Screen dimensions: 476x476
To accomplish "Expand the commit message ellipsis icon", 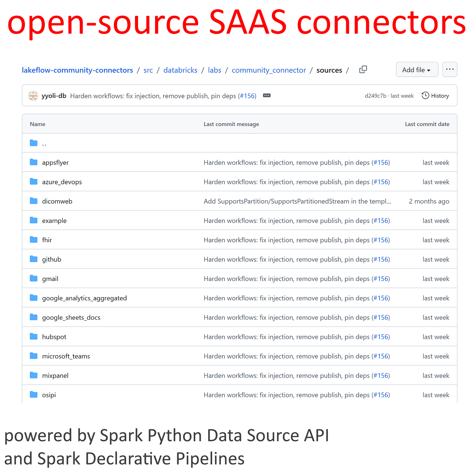I will (267, 96).
